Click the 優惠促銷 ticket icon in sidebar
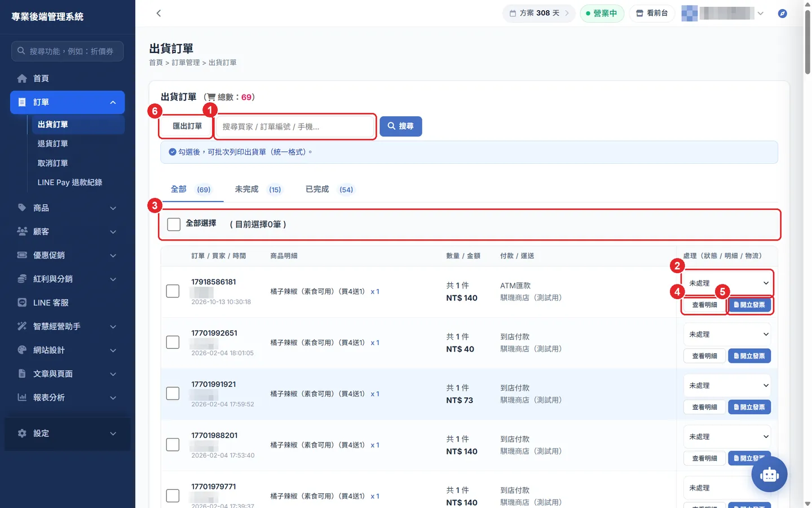Viewport: 812px width, 508px height. (22, 255)
